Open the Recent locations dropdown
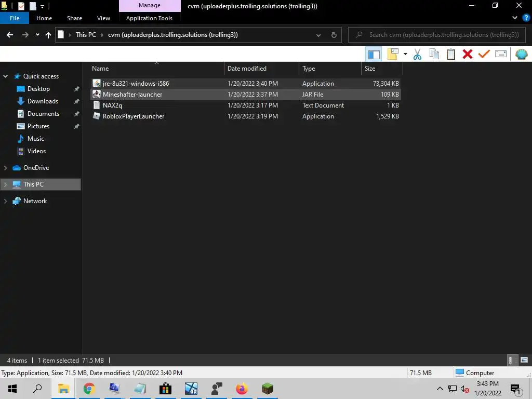532x399 pixels. click(37, 35)
